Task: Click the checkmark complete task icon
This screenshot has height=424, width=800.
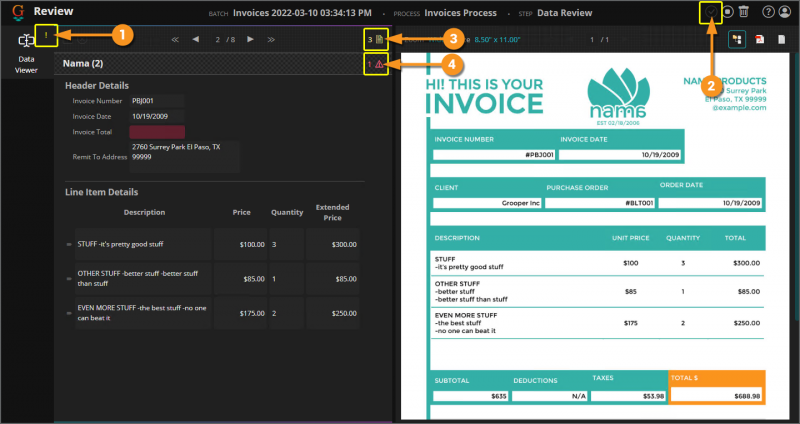Action: 711,12
